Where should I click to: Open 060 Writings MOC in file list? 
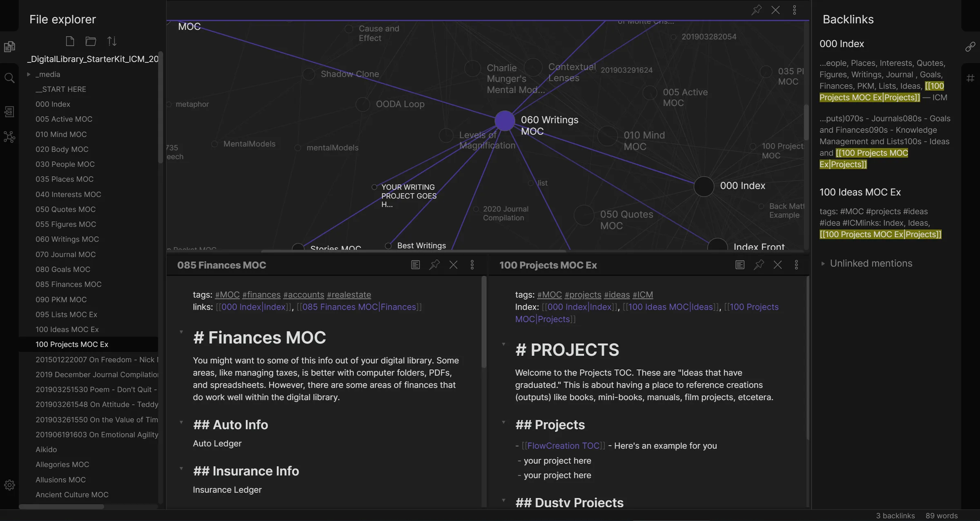point(67,239)
